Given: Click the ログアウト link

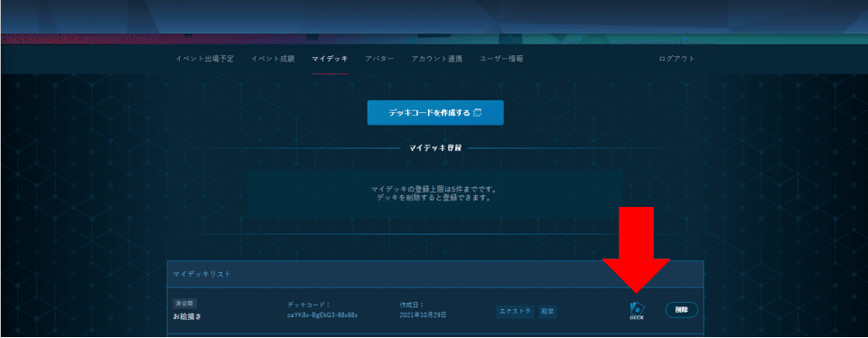Looking at the screenshot, I should pyautogui.click(x=677, y=59).
